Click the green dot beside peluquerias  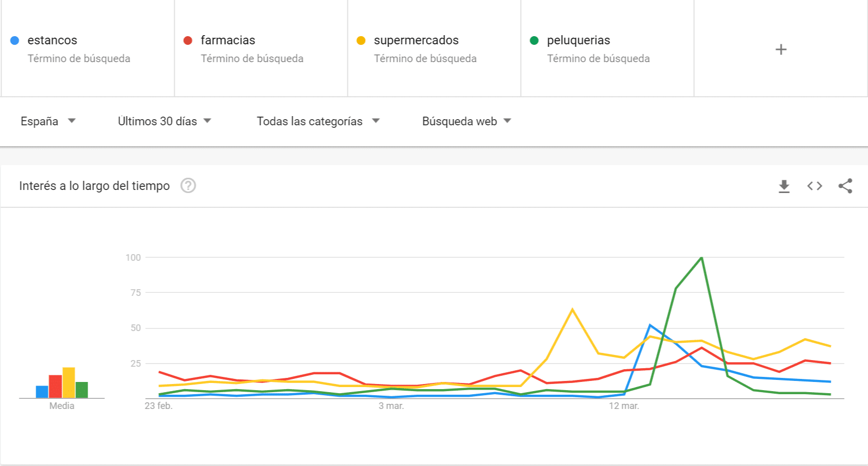click(x=534, y=40)
